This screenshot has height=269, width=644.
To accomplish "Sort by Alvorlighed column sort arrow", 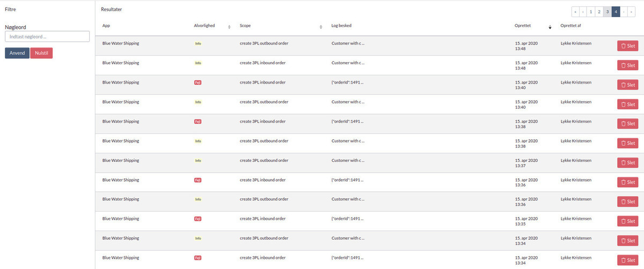I will tap(229, 26).
